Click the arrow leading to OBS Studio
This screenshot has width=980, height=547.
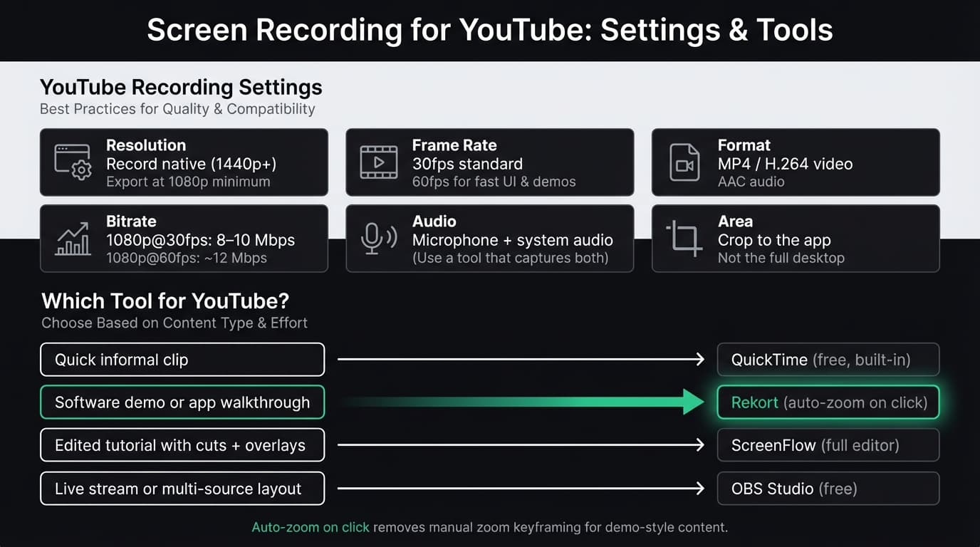point(520,489)
